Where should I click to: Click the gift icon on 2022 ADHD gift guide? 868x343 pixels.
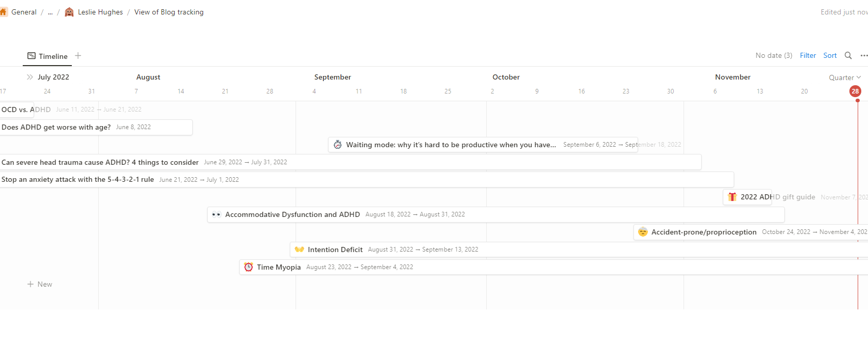point(732,197)
